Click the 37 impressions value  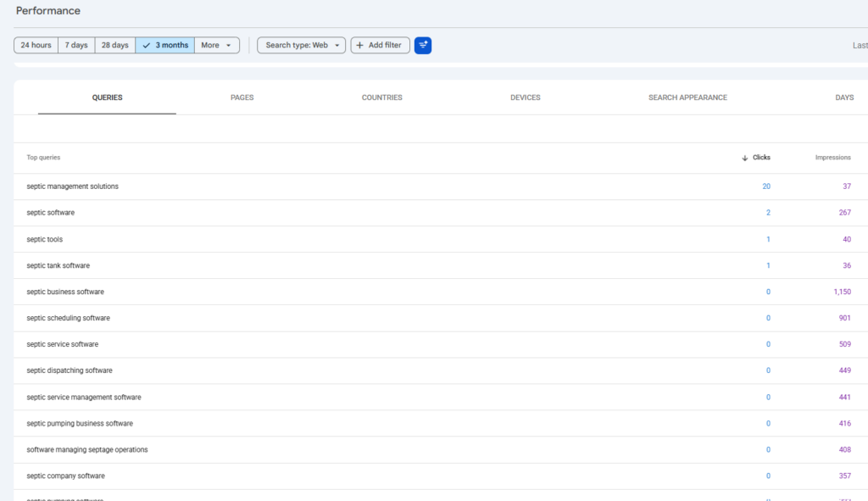pyautogui.click(x=847, y=186)
